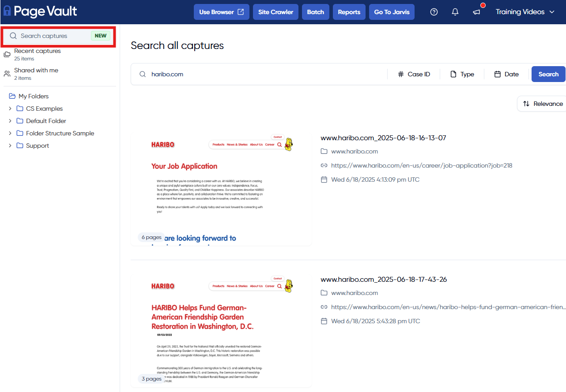Expand the CS Examples folder
566x392 pixels.
pyautogui.click(x=10, y=108)
